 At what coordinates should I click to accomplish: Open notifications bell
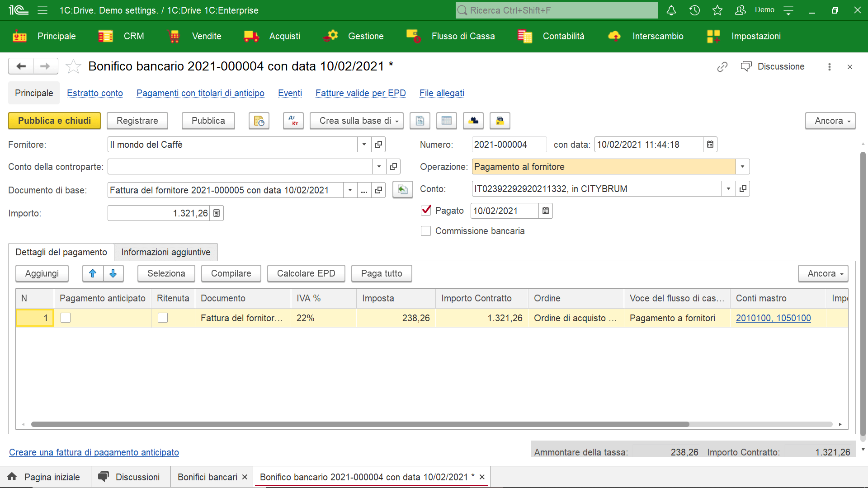pyautogui.click(x=671, y=10)
